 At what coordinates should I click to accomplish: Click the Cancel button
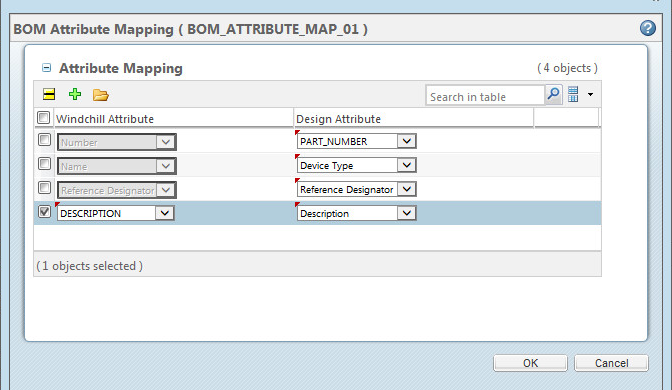[611, 363]
